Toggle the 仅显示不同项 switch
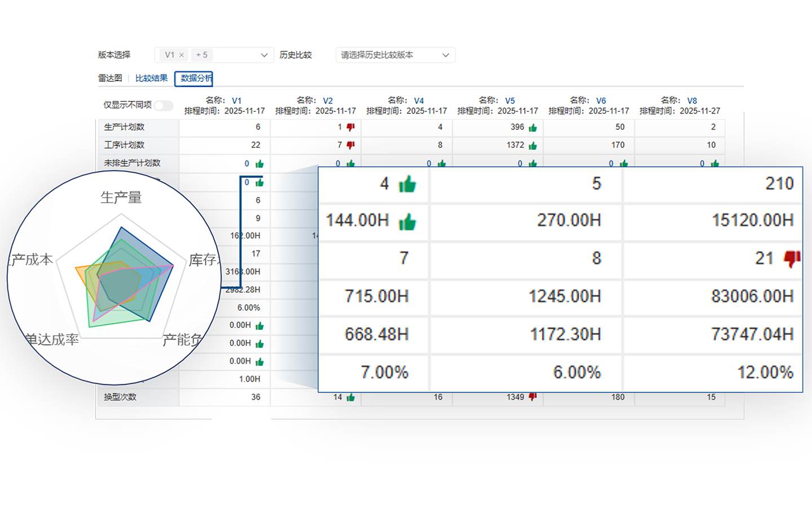The width and height of the screenshot is (812, 508). tap(164, 106)
